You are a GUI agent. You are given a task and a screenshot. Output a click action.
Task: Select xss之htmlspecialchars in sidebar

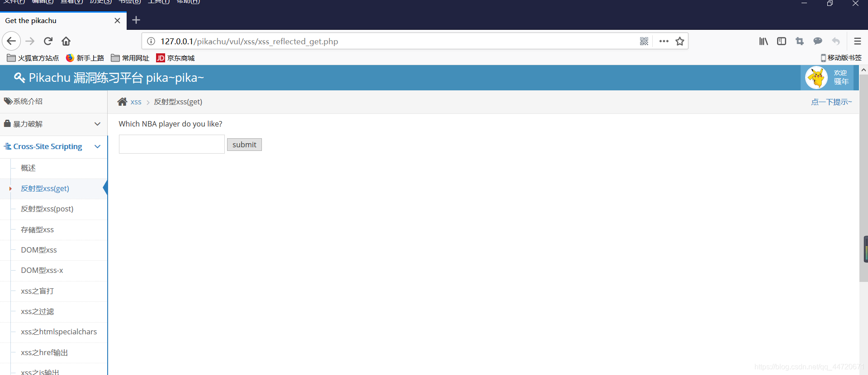[58, 332]
